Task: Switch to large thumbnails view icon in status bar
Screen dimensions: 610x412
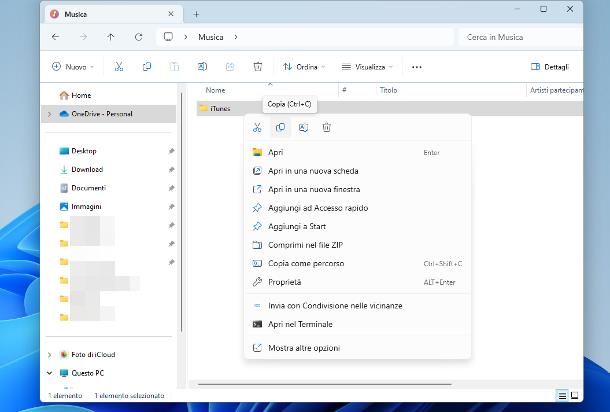Action: [574, 396]
